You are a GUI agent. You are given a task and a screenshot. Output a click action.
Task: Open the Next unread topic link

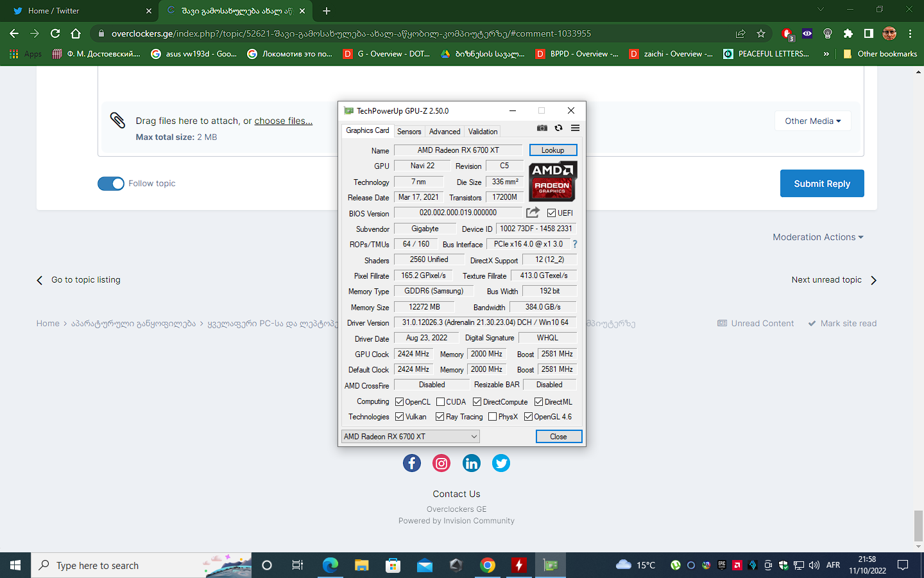click(x=834, y=280)
